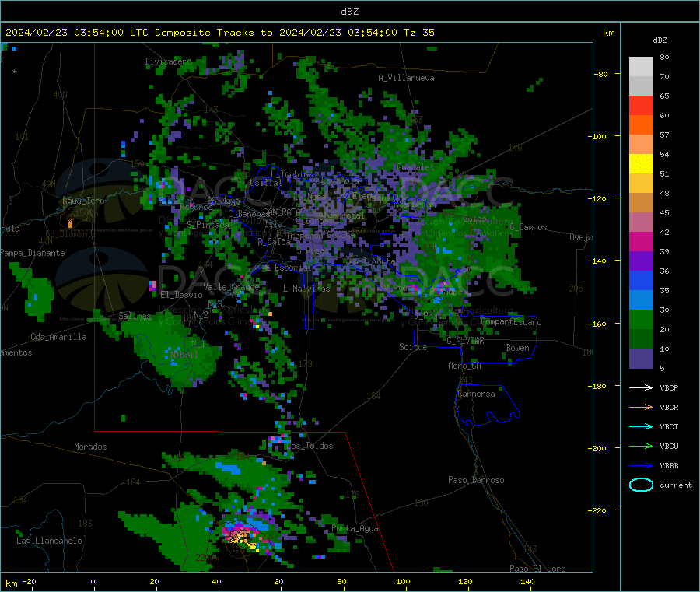
Task: Click the white VBCP arrow legend icon
Action: click(x=641, y=387)
